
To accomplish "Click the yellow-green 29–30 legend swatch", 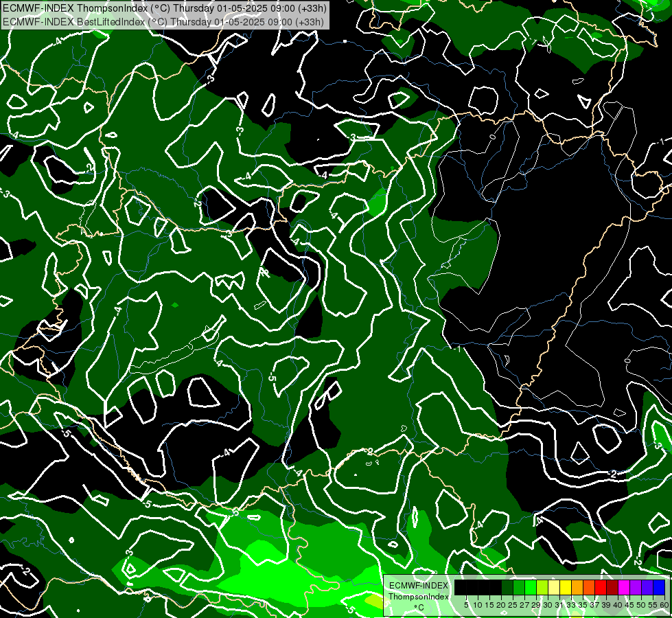I will (542, 587).
